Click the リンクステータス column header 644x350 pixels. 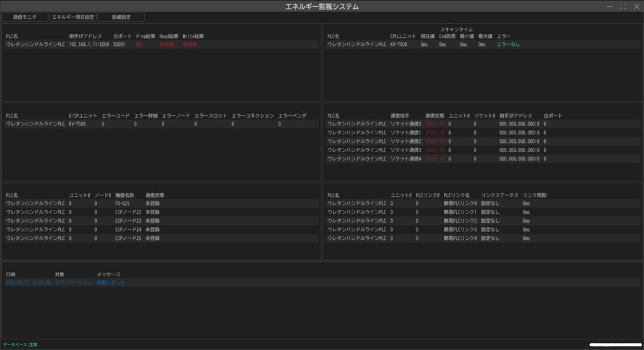[499, 195]
